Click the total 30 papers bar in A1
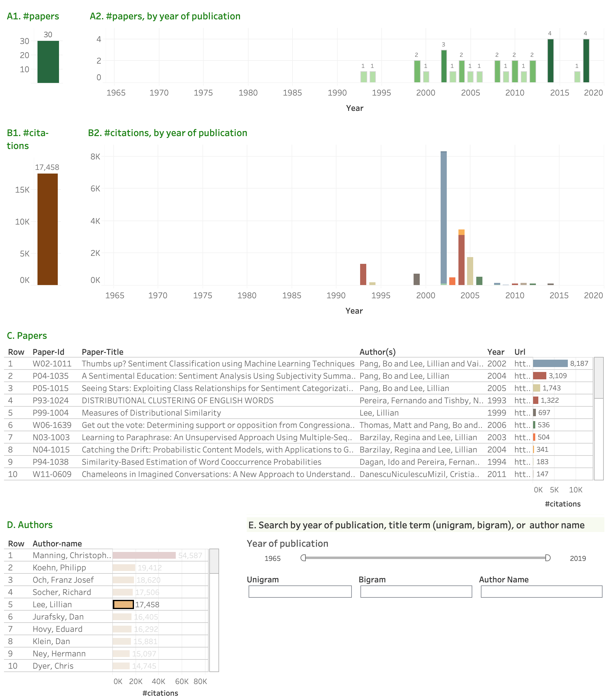 point(48,61)
